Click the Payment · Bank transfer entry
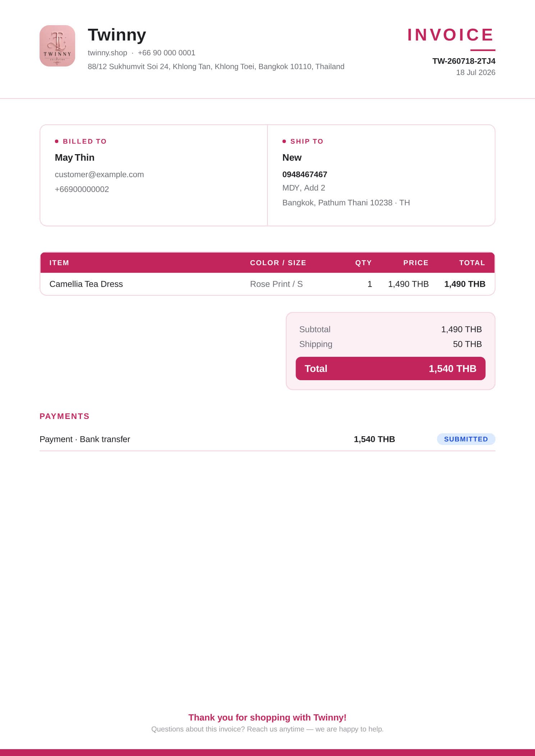Screen dimensions: 535x756 (85, 439)
